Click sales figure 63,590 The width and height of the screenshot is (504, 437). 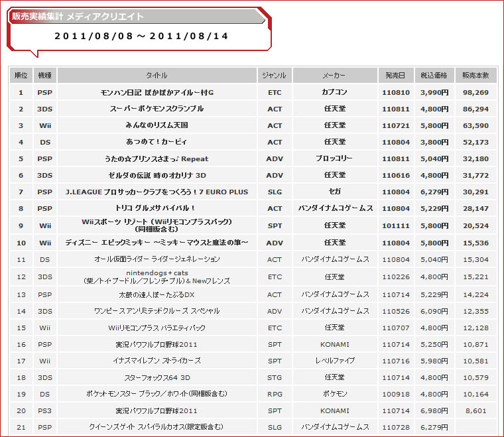click(x=475, y=125)
